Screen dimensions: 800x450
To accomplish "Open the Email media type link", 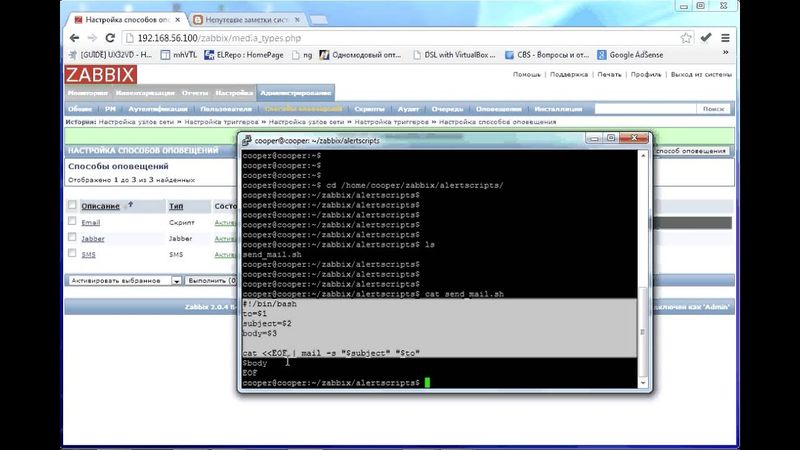I will click(x=91, y=222).
